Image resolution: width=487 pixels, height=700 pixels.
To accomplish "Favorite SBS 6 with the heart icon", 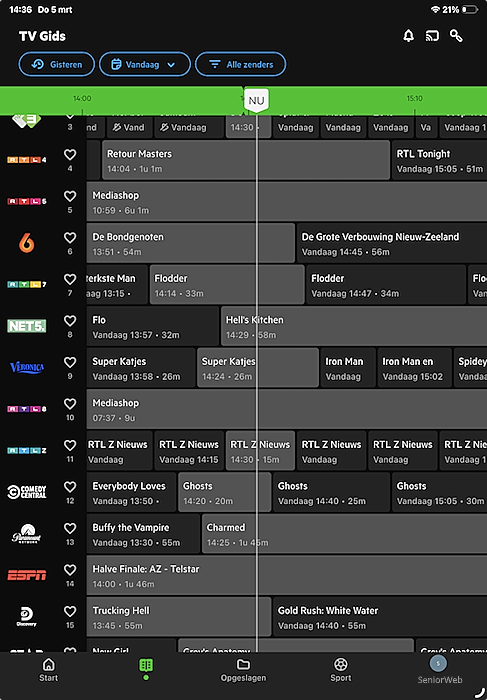I will click(70, 238).
